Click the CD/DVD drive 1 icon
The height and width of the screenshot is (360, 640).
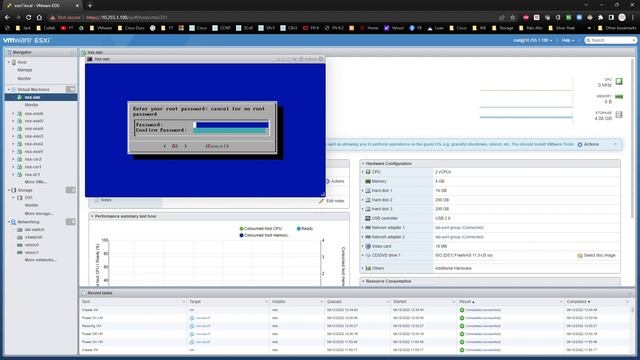pos(368,256)
